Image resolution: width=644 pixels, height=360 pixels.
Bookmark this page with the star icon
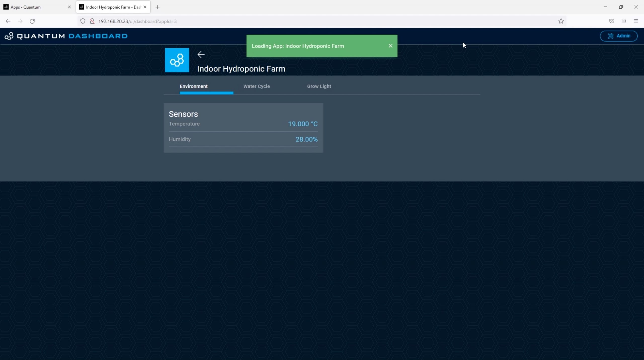tap(561, 21)
